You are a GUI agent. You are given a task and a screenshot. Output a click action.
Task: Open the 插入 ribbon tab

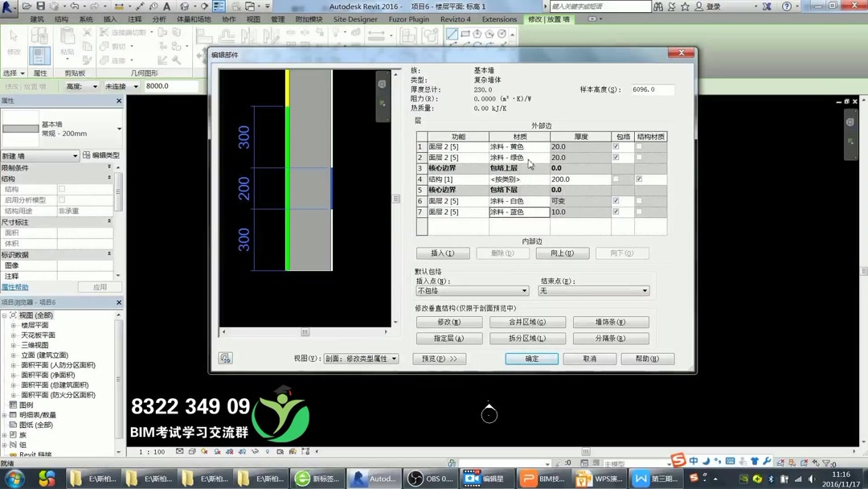109,18
